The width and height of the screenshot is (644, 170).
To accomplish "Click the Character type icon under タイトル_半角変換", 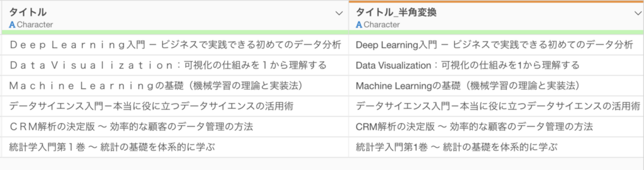I will 359,25.
